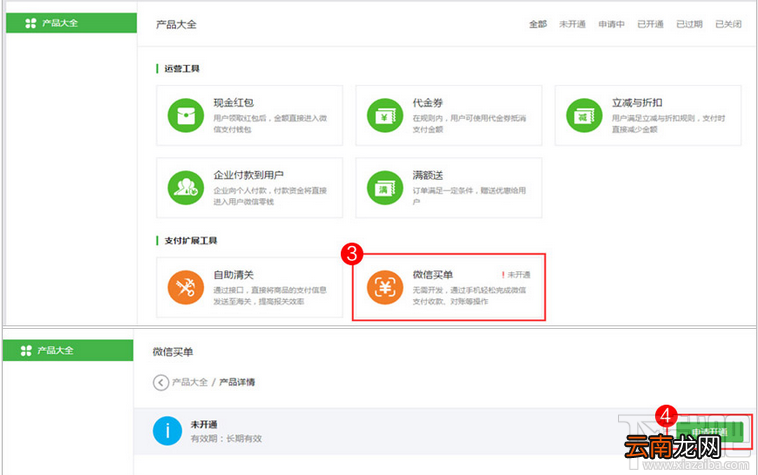Image resolution: width=758 pixels, height=475 pixels.
Task: Select the 已过期 filter tab
Action: pos(689,24)
